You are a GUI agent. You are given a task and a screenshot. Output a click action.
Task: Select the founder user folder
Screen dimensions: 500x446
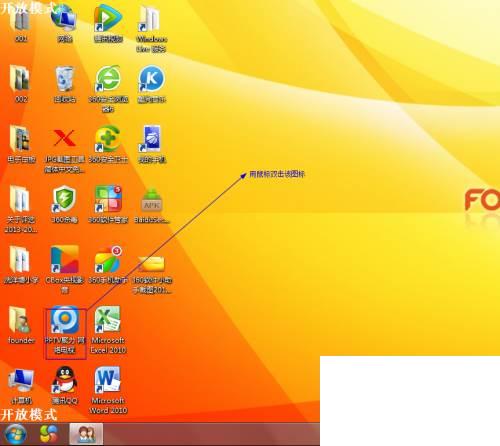[21, 325]
